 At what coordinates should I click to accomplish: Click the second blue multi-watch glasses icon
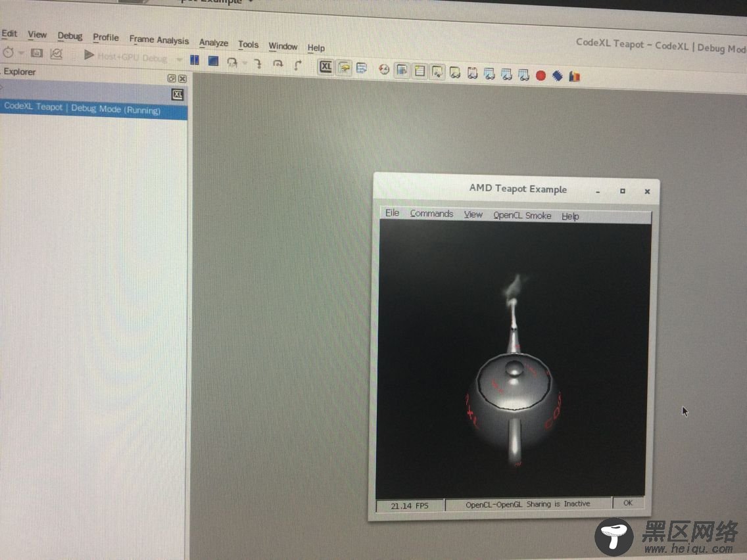click(x=506, y=74)
